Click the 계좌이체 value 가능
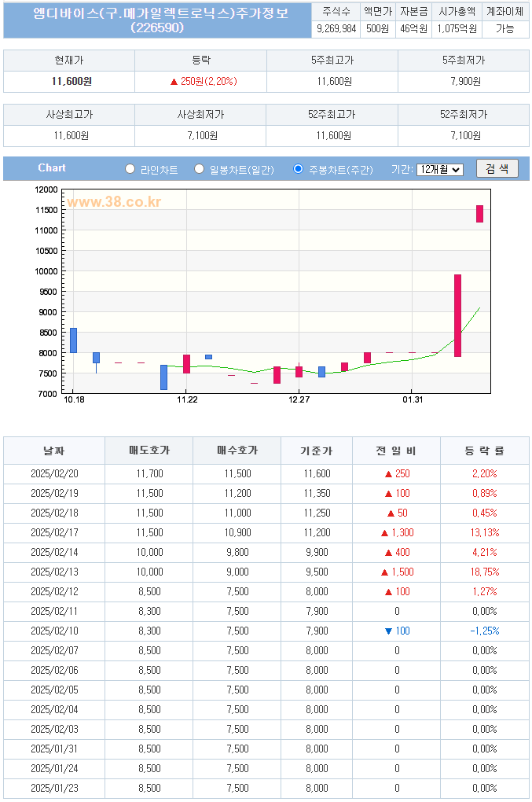 (x=505, y=28)
